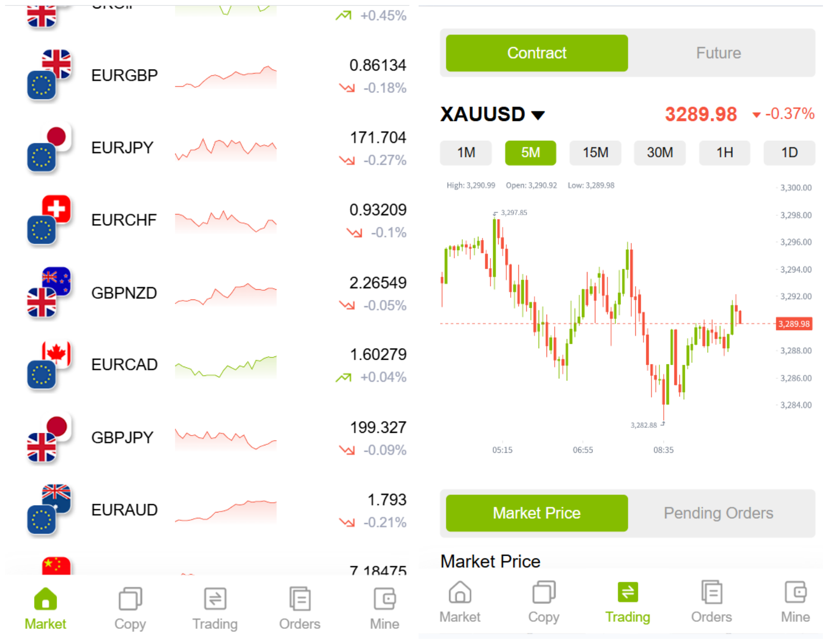The width and height of the screenshot is (828, 644).
Task: Select the 1D timeframe option
Action: pos(789,153)
